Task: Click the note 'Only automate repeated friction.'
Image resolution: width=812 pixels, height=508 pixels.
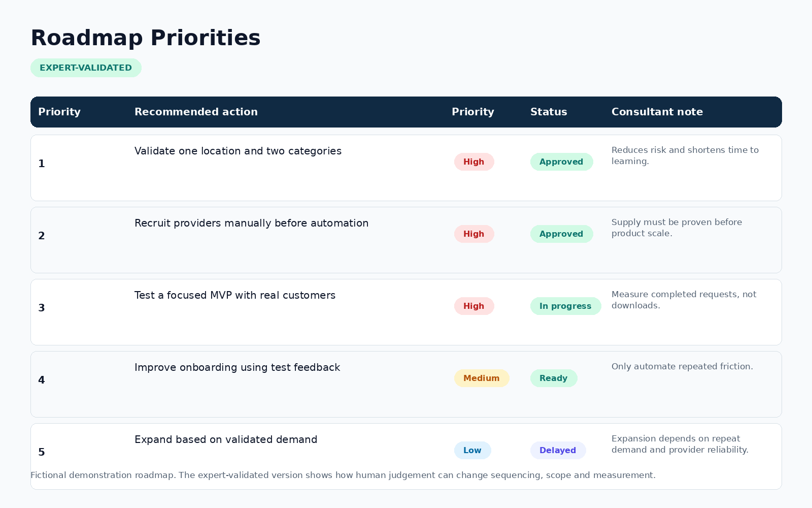Action: point(682,366)
